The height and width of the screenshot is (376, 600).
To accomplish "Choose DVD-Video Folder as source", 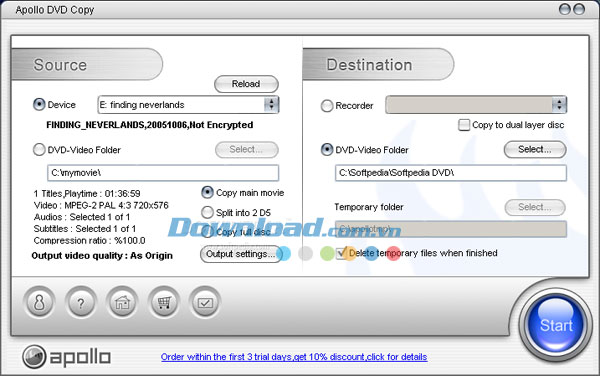I will (39, 150).
